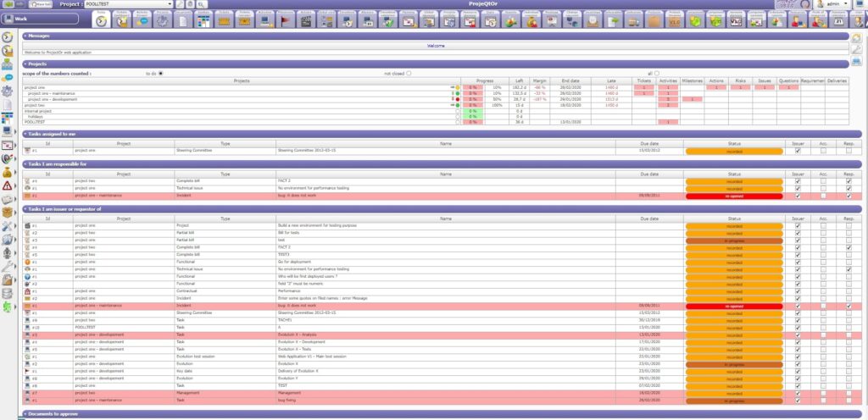Image resolution: width=868 pixels, height=420 pixels.
Task: Open 'project one – development' in Projects table
Action: coord(53,99)
